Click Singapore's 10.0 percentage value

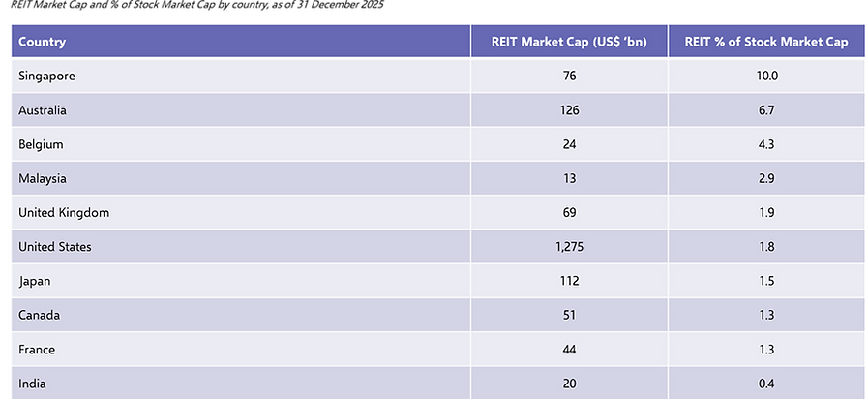pyautogui.click(x=766, y=76)
